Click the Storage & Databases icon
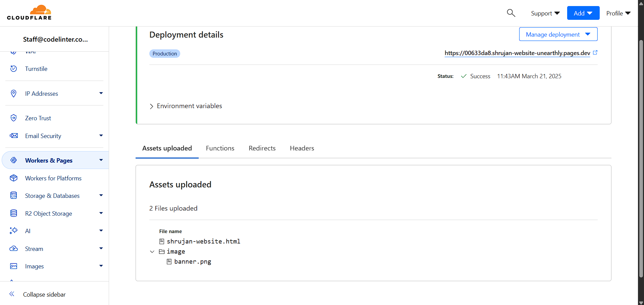This screenshot has width=644, height=305. click(x=13, y=195)
